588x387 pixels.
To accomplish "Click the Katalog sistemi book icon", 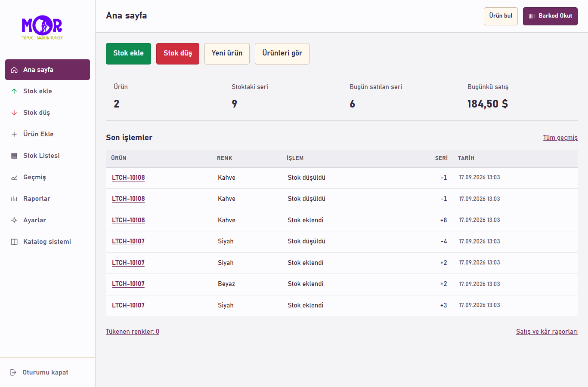I will click(x=14, y=242).
